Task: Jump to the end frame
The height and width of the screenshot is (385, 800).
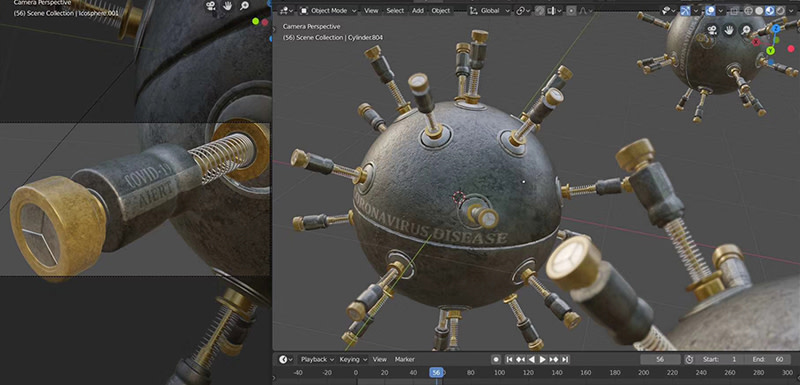Action: tap(564, 359)
